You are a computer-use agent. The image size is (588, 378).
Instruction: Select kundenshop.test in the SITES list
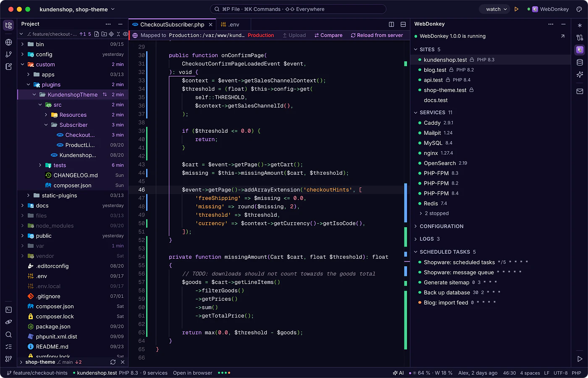pyautogui.click(x=491, y=60)
